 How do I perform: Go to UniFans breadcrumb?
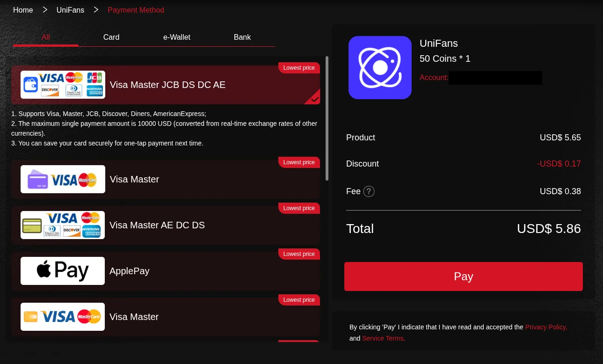point(70,10)
